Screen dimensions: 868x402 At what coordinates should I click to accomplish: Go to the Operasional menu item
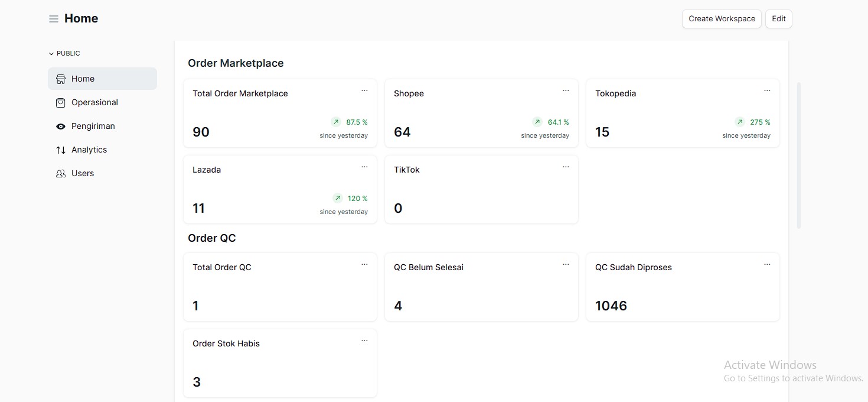point(94,103)
